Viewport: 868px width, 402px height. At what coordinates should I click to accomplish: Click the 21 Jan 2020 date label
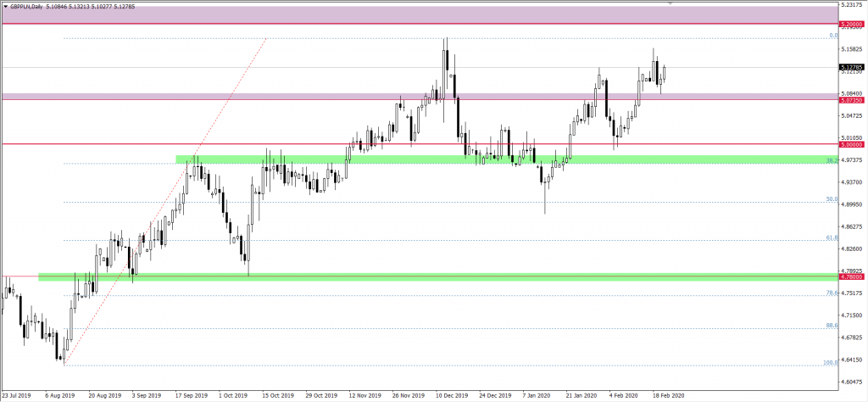(x=582, y=396)
